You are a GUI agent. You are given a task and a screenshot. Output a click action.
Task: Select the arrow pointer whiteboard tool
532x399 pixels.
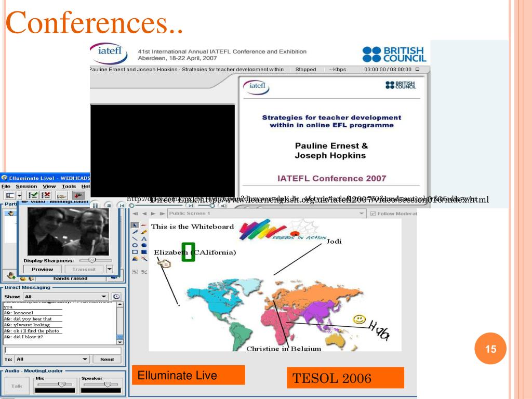135,225
